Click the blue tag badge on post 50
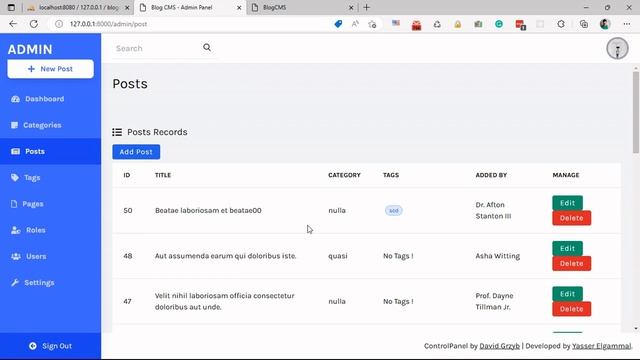The height and width of the screenshot is (360, 640). point(393,211)
